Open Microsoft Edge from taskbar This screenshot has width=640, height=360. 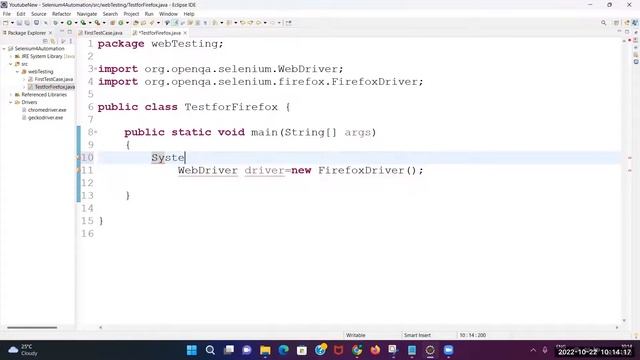pyautogui.click(x=283, y=350)
